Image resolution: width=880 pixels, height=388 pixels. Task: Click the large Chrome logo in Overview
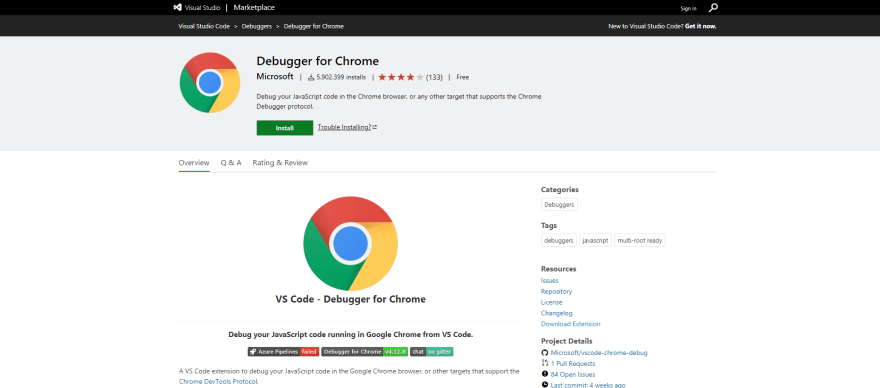click(x=351, y=243)
